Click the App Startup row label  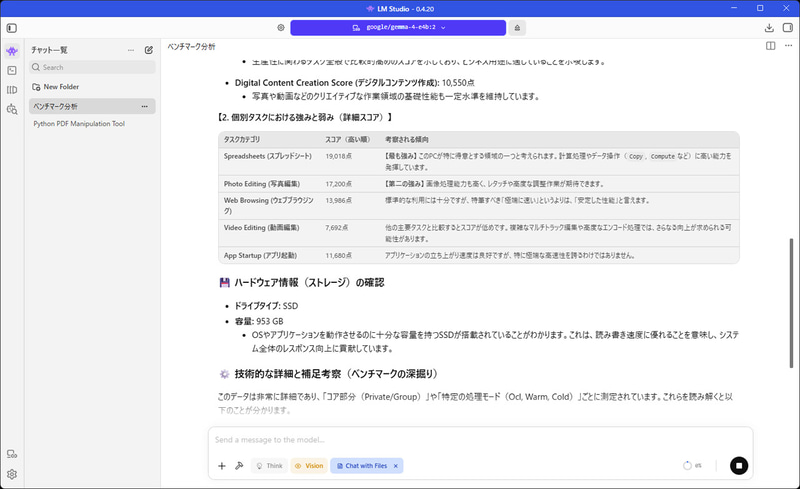point(260,255)
